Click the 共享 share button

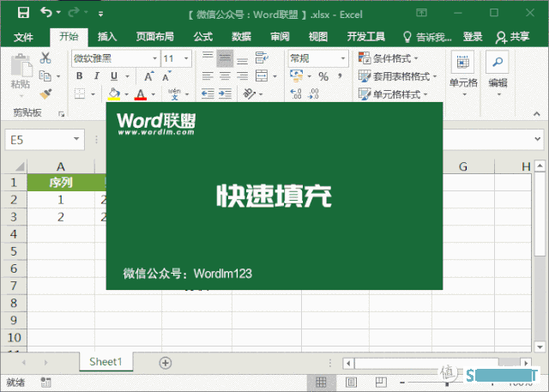513,37
